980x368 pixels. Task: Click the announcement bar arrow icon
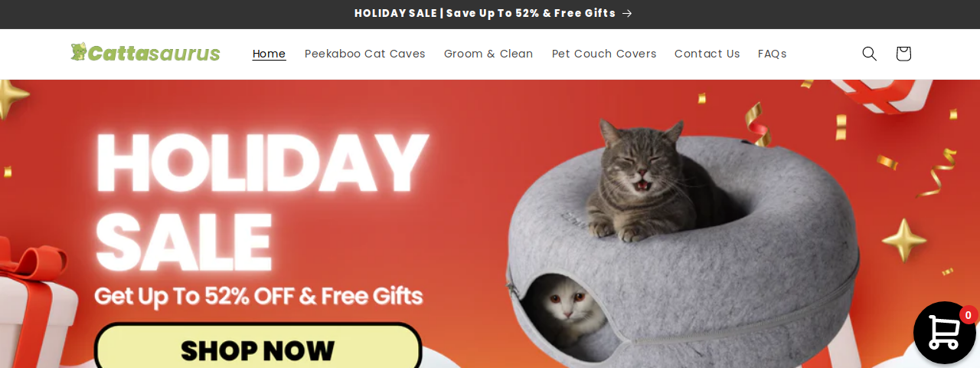pos(627,13)
